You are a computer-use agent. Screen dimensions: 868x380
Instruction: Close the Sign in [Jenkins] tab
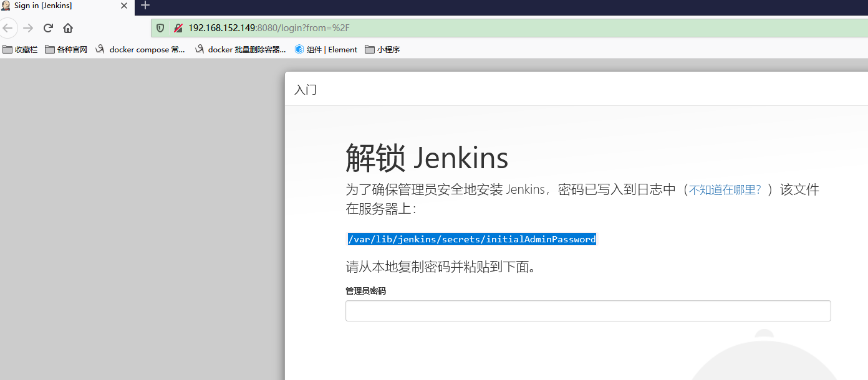click(123, 6)
